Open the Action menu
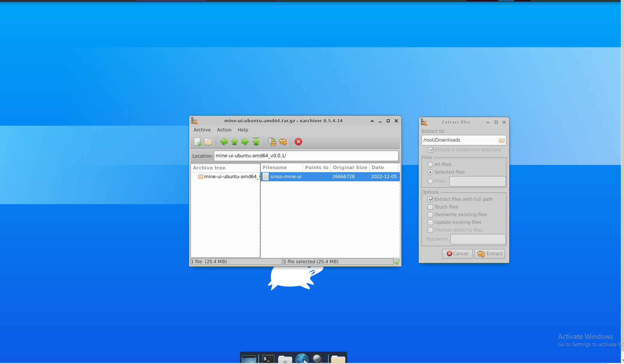 pos(224,130)
